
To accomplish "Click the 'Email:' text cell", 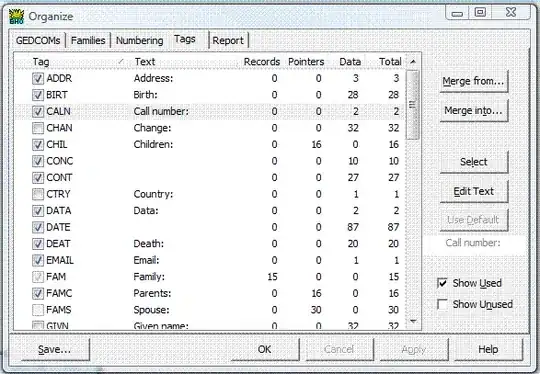I will pos(146,260).
